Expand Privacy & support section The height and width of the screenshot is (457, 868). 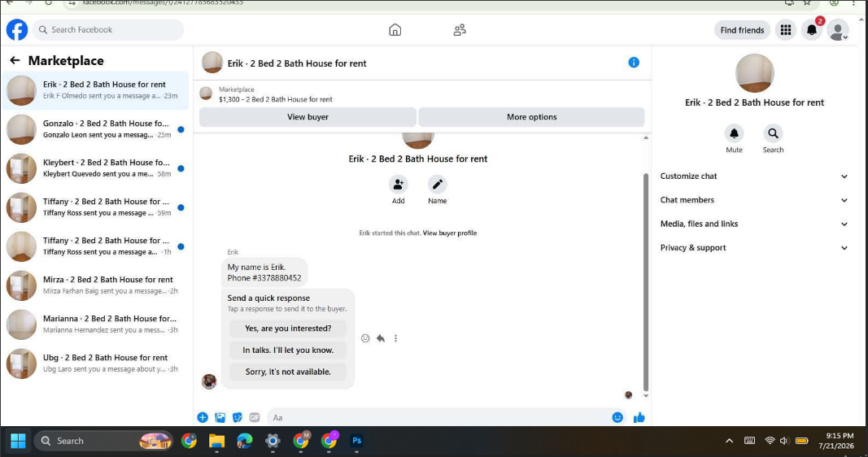[x=754, y=247]
